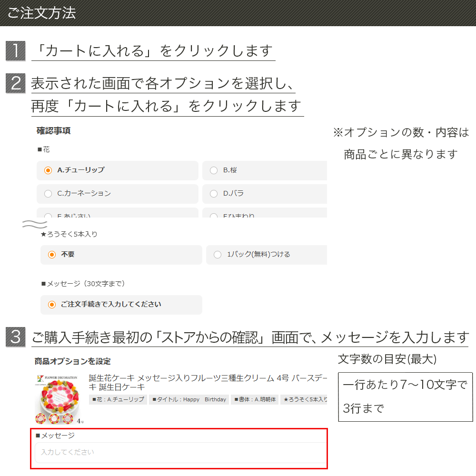Choose the B.桜 flower radio button

pyautogui.click(x=214, y=170)
